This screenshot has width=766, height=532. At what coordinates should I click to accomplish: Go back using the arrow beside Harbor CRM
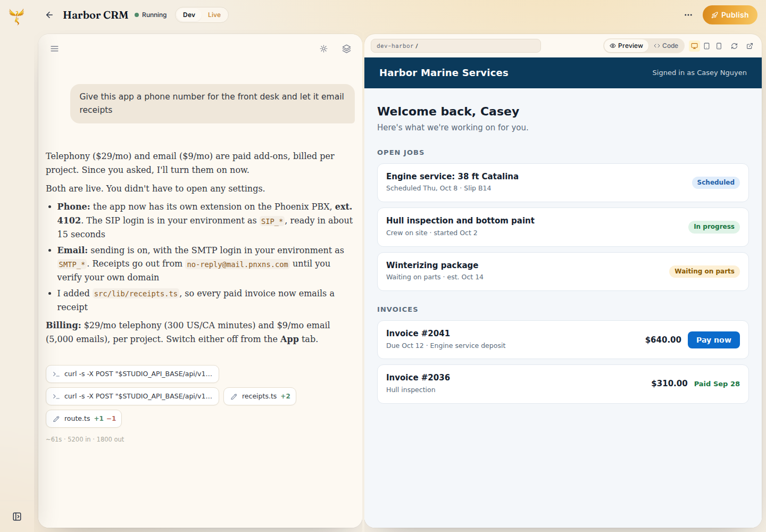point(49,15)
